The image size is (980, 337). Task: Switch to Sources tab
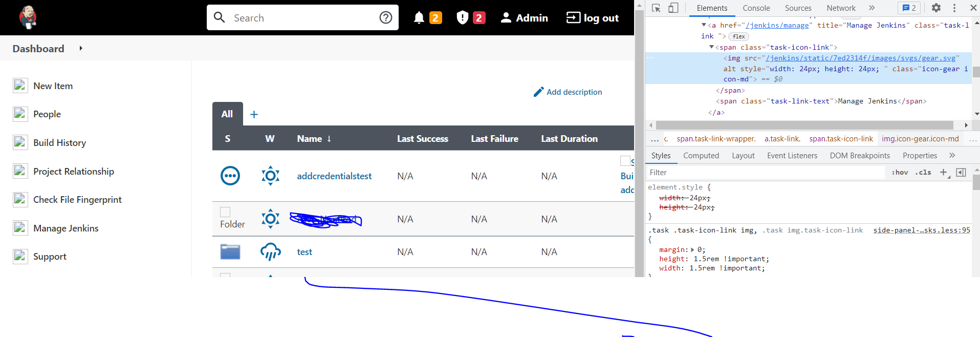(x=798, y=8)
